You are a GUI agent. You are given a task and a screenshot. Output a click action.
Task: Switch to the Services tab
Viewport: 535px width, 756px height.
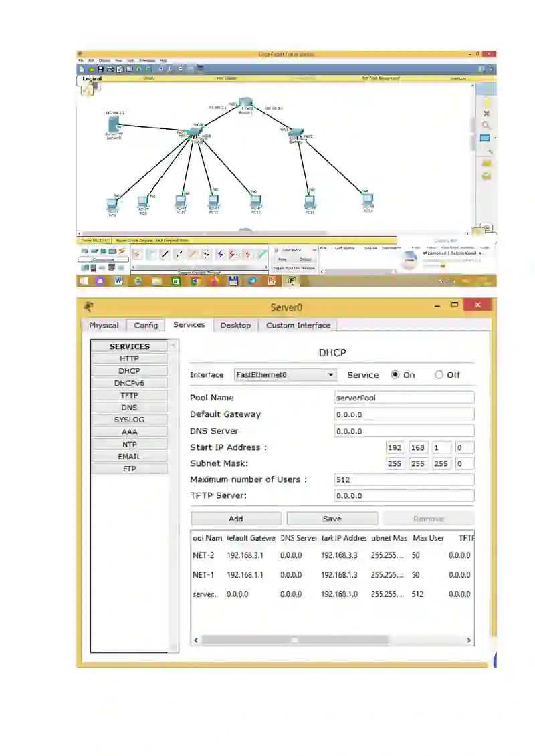[x=189, y=325]
